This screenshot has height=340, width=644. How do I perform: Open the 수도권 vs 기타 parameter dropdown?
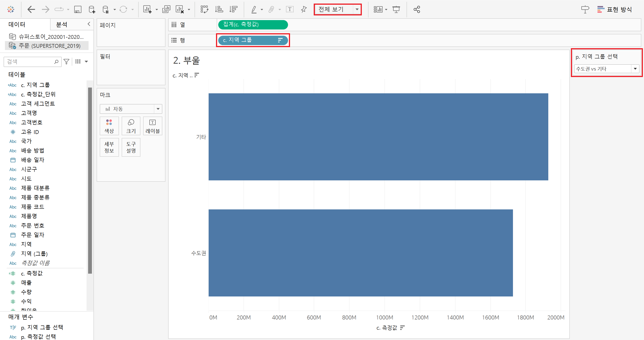(x=635, y=69)
